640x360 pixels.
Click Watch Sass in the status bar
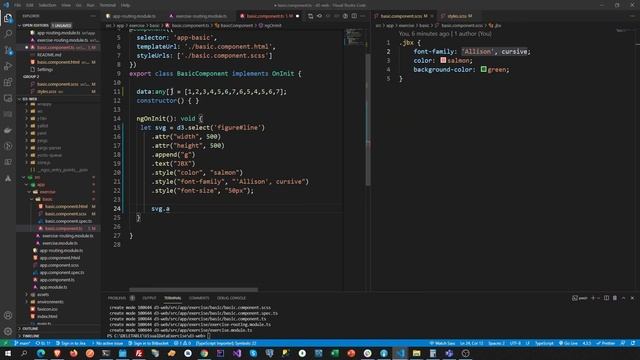[443, 343]
